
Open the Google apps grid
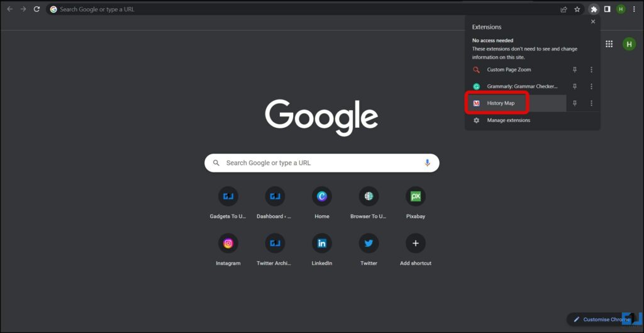point(609,44)
